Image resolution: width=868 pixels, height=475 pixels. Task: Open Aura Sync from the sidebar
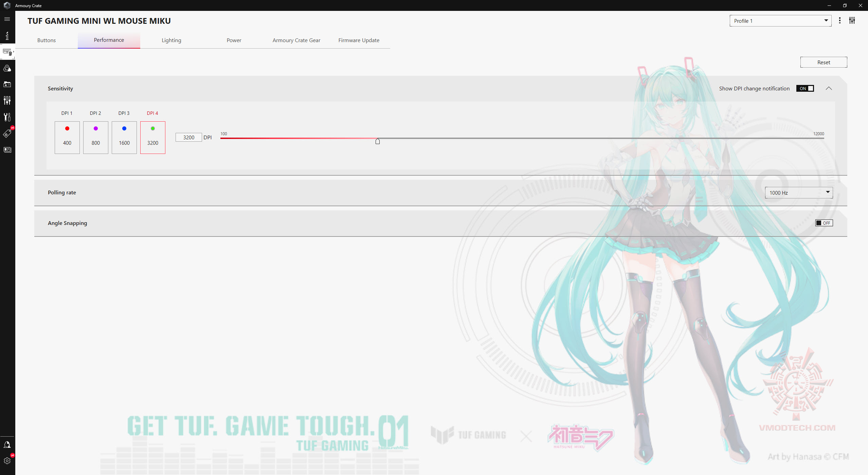tap(7, 68)
